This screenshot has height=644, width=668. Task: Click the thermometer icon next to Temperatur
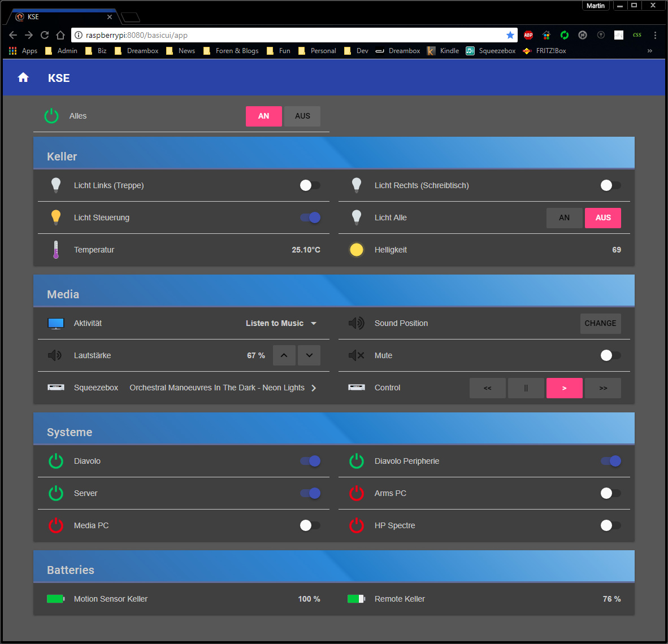point(56,250)
